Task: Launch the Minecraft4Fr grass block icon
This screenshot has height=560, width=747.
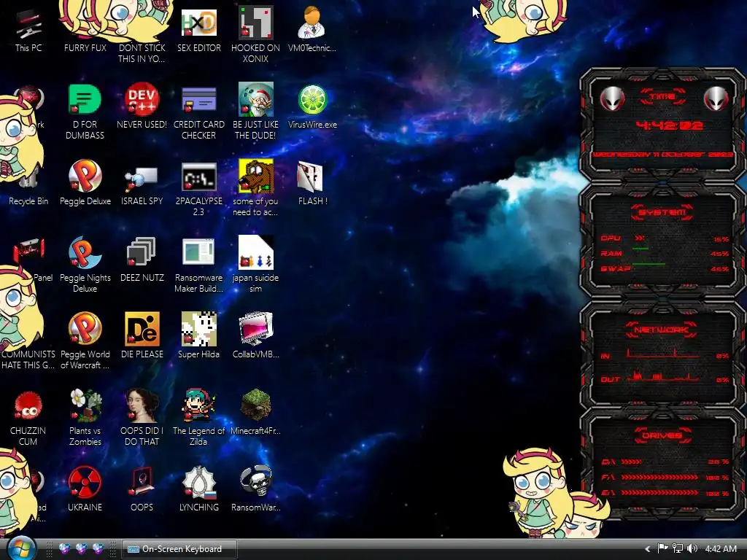Action: click(256, 413)
